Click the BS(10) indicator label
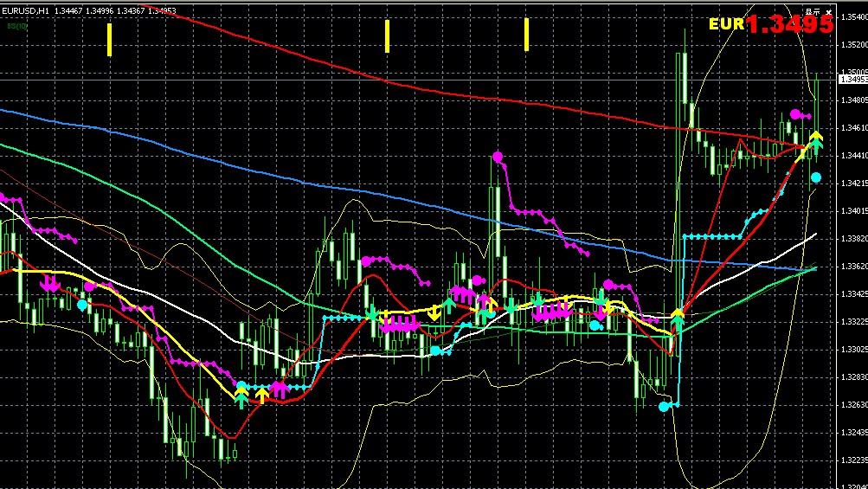 coord(17,26)
